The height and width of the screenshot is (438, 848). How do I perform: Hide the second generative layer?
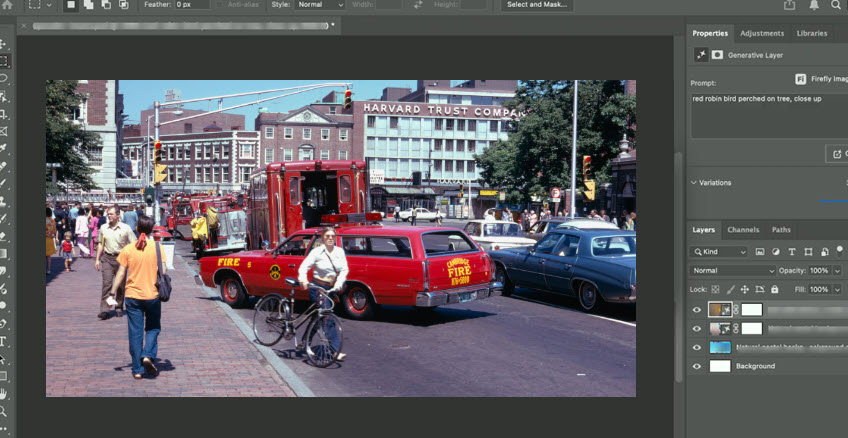click(697, 328)
